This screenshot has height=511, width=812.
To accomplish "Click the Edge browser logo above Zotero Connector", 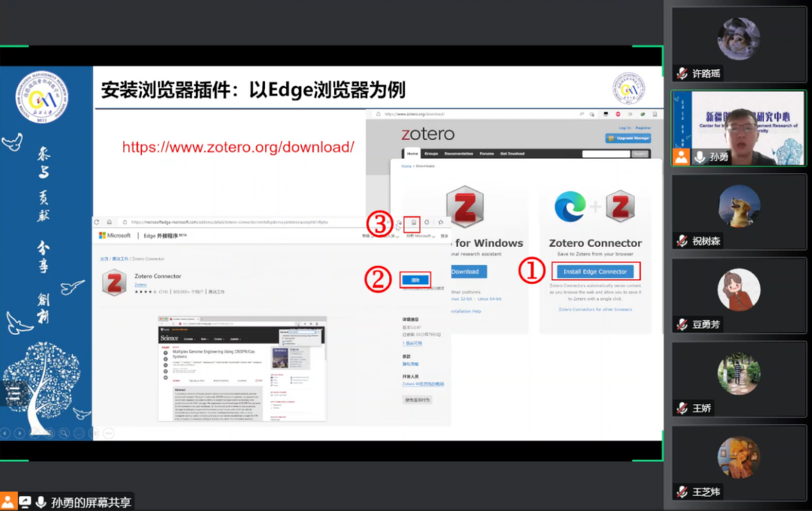I will (x=570, y=207).
